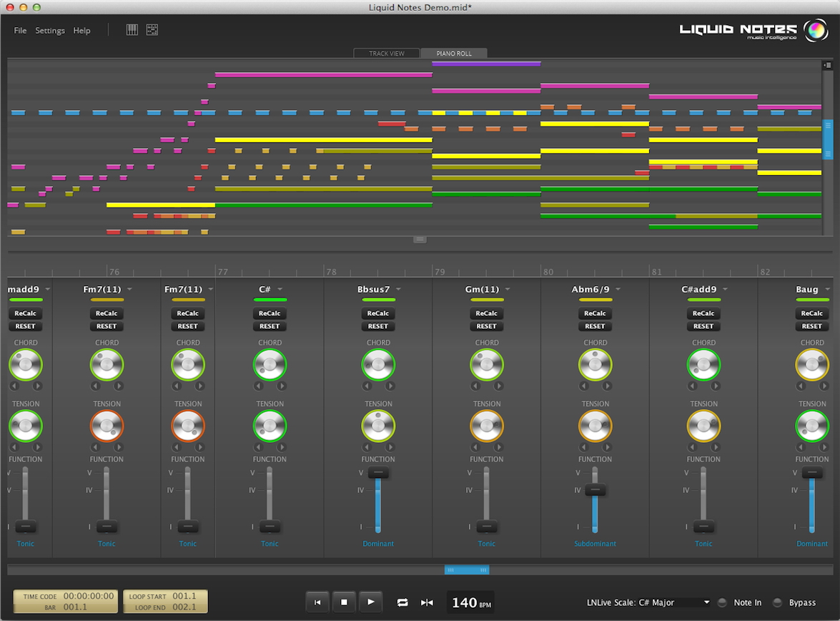Click RESET under the Gm(11) chord
Image resolution: width=840 pixels, height=621 pixels.
487,326
